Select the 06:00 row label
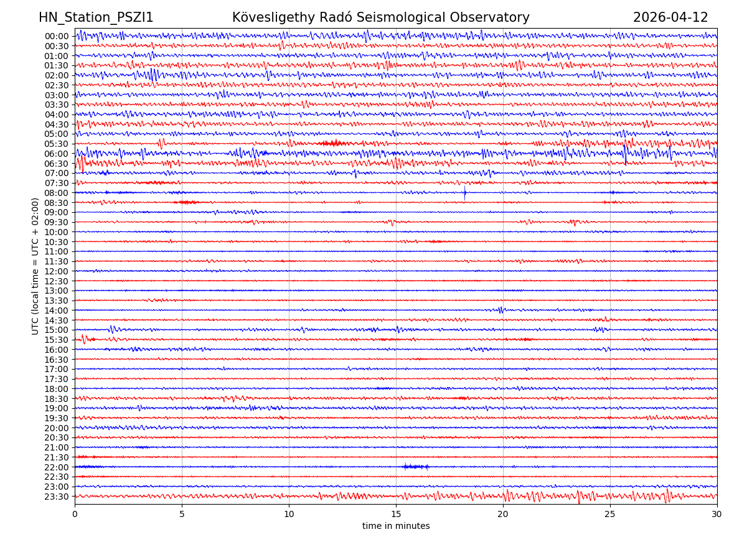Viewport: 747px width, 560px height. [x=57, y=154]
